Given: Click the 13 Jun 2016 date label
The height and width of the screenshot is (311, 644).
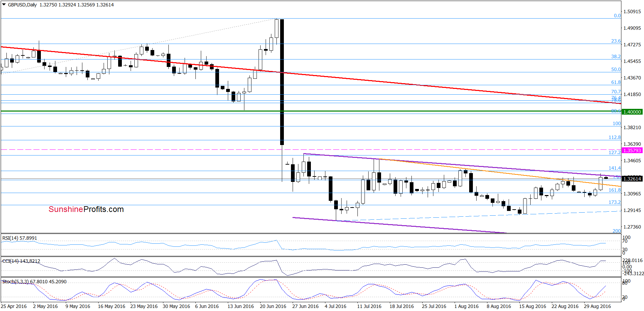Looking at the screenshot, I should point(241,306).
